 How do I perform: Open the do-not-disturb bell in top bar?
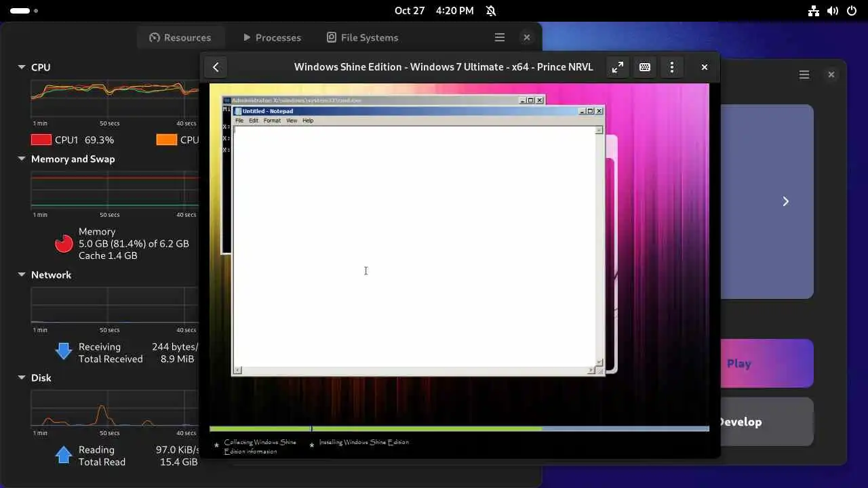[x=491, y=11]
